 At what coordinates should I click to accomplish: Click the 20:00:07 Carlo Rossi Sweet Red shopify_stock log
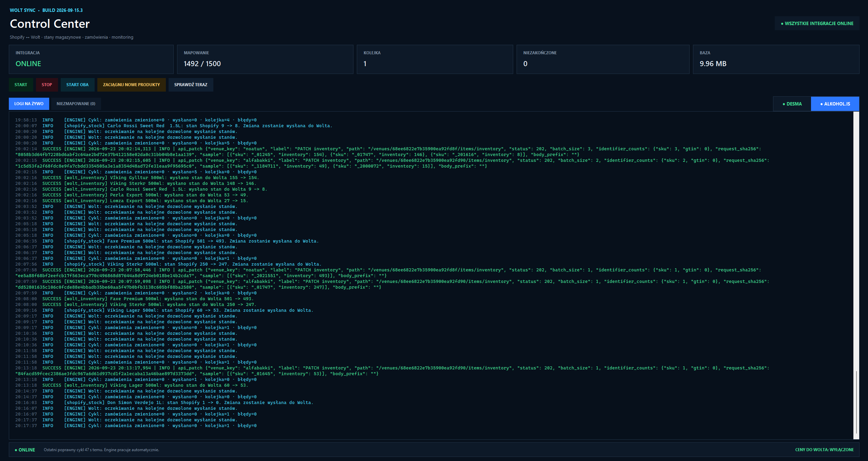point(174,126)
